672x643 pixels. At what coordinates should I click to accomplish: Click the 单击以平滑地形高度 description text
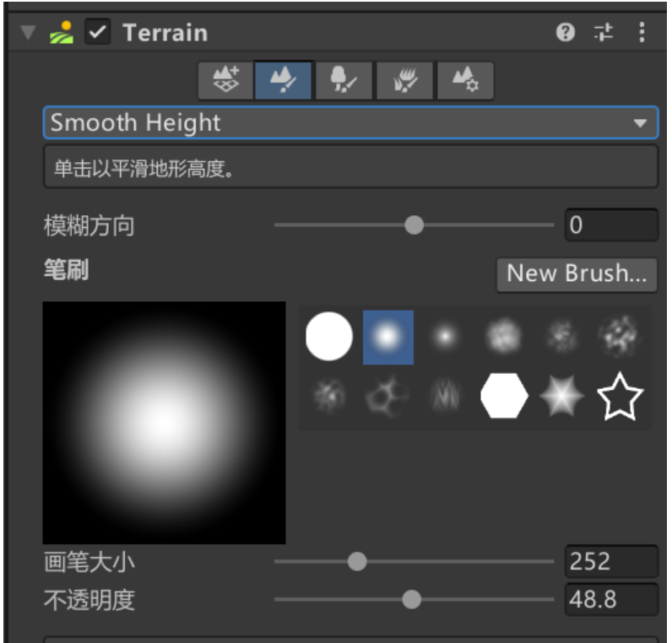[x=144, y=169]
